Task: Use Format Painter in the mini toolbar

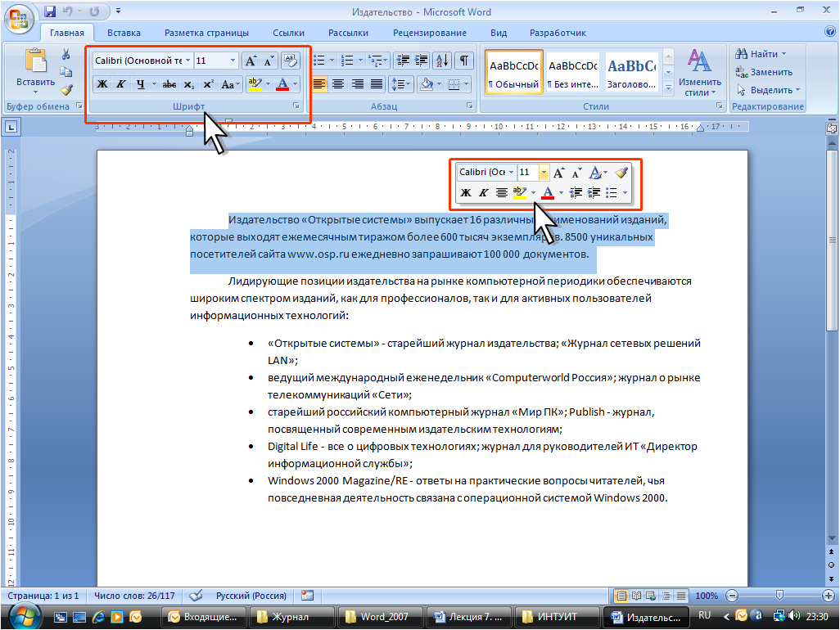Action: (x=621, y=173)
